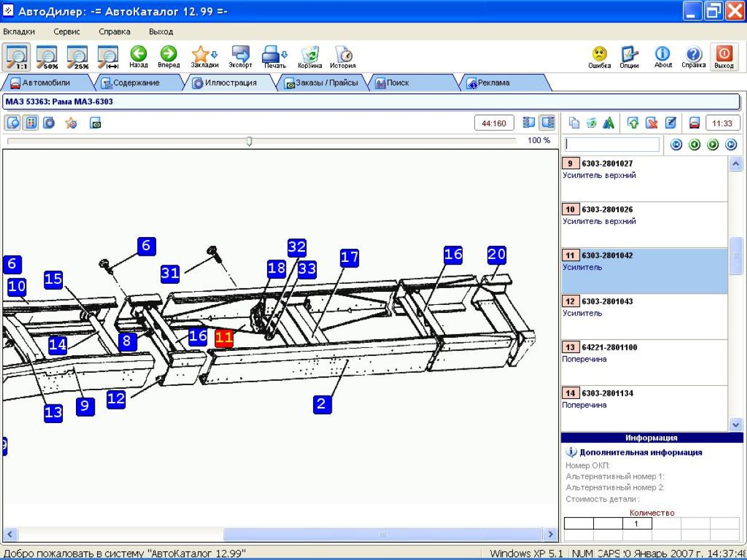Image resolution: width=747 pixels, height=560 pixels.
Task: Toggle the first illustration-toolbar mode button
Action: point(13,123)
